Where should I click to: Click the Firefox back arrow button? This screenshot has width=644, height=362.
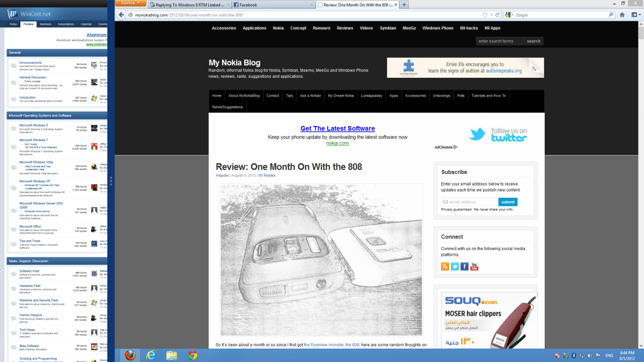(x=122, y=15)
